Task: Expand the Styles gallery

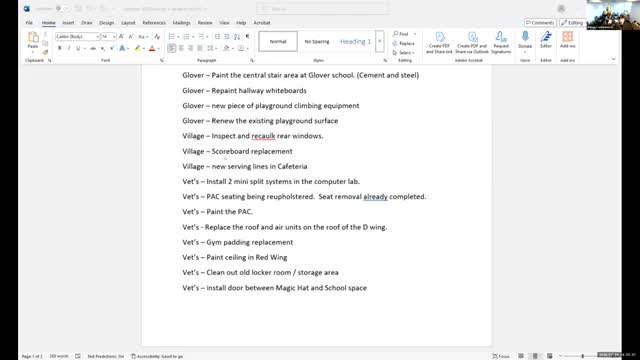Action: click(x=380, y=41)
